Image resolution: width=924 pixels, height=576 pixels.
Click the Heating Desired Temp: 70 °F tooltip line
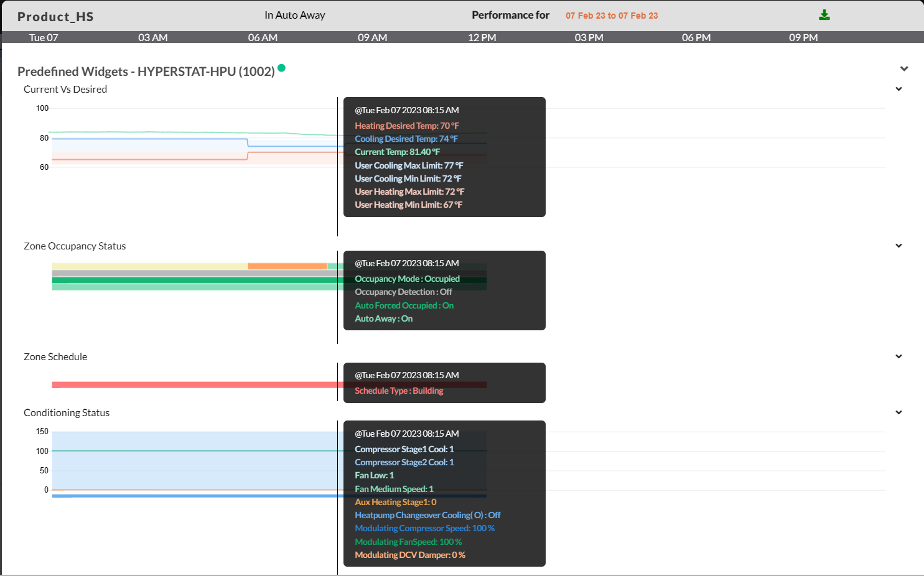(x=407, y=126)
